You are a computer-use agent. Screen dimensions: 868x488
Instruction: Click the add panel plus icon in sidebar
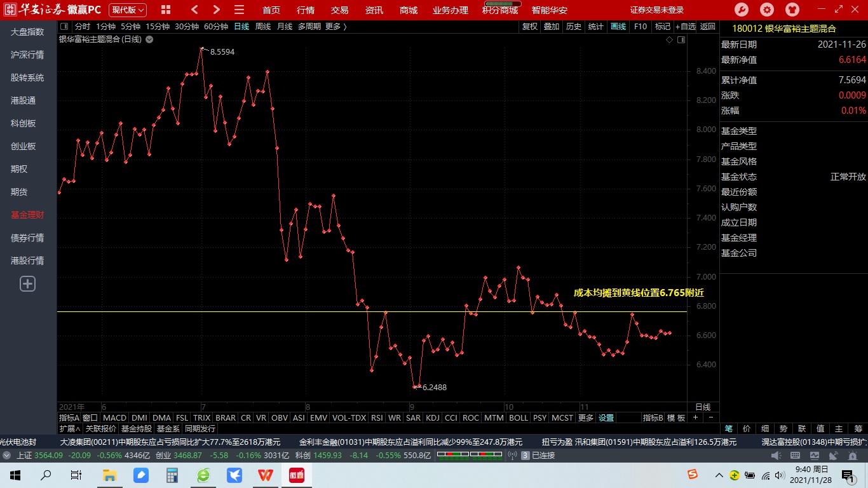pos(27,284)
